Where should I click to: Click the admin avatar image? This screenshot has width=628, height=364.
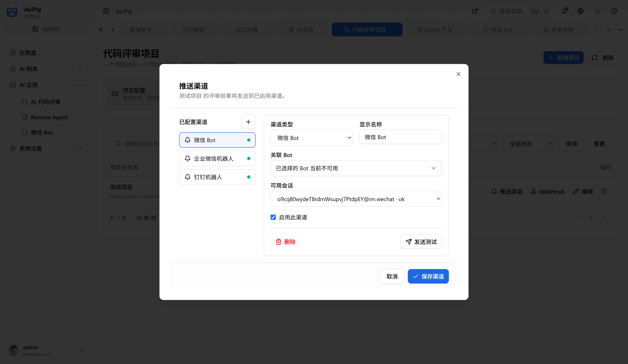click(13, 350)
